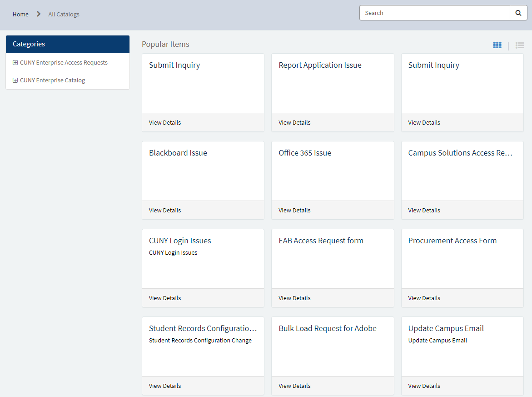Select All Catalogs in the breadcrumb
532x397 pixels.
[x=64, y=14]
